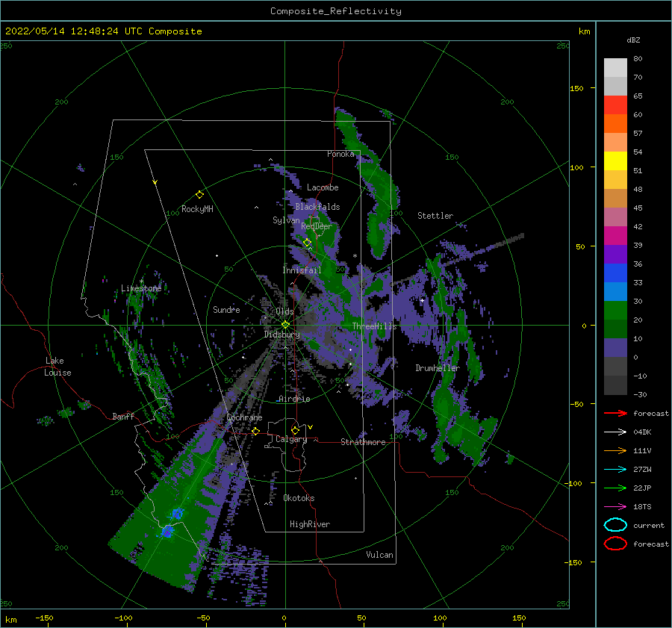The height and width of the screenshot is (628, 672).
Task: Click the Lacombe town label
Action: point(323,187)
